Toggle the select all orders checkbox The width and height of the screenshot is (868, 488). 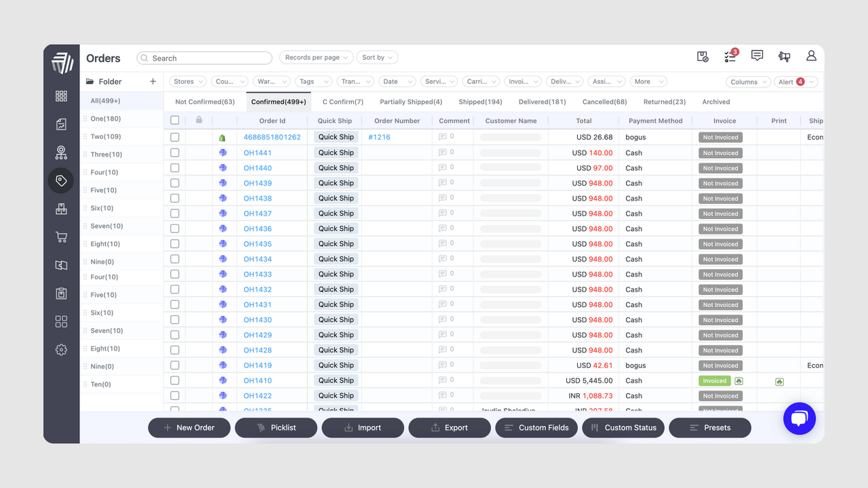[175, 120]
